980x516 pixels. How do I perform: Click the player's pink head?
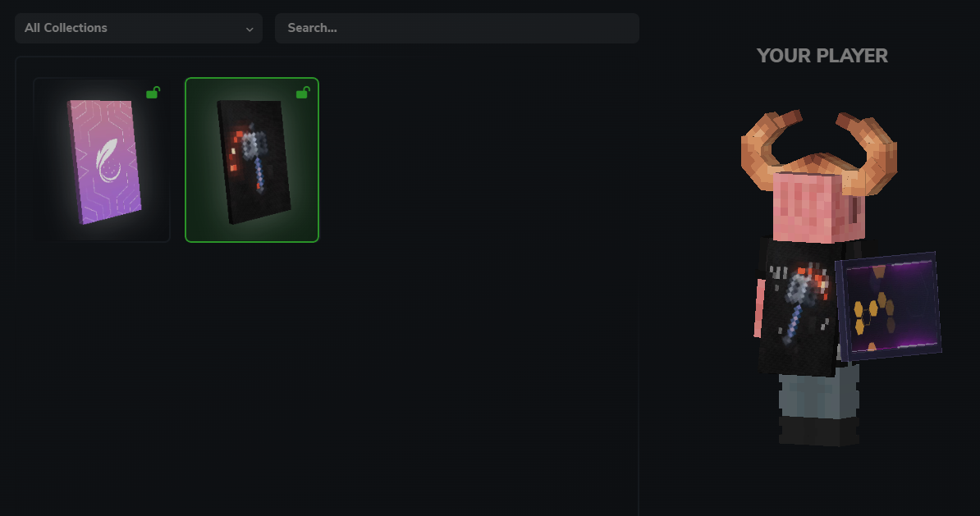pos(819,208)
